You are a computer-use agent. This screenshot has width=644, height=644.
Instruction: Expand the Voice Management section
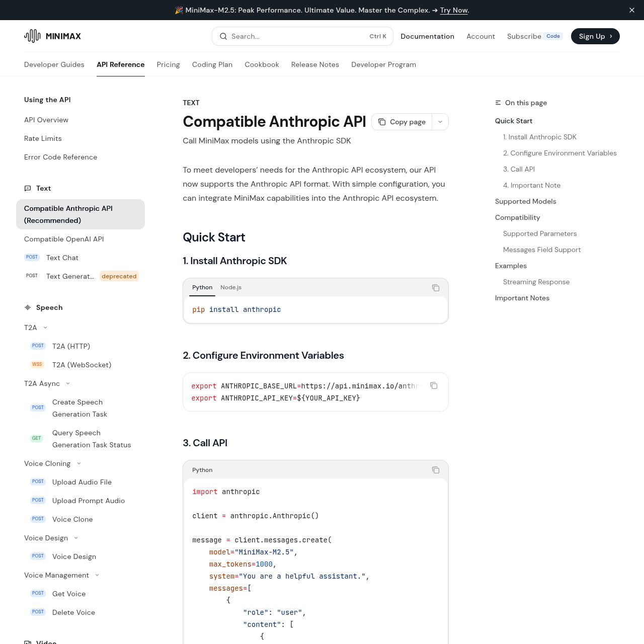pyautogui.click(x=97, y=575)
